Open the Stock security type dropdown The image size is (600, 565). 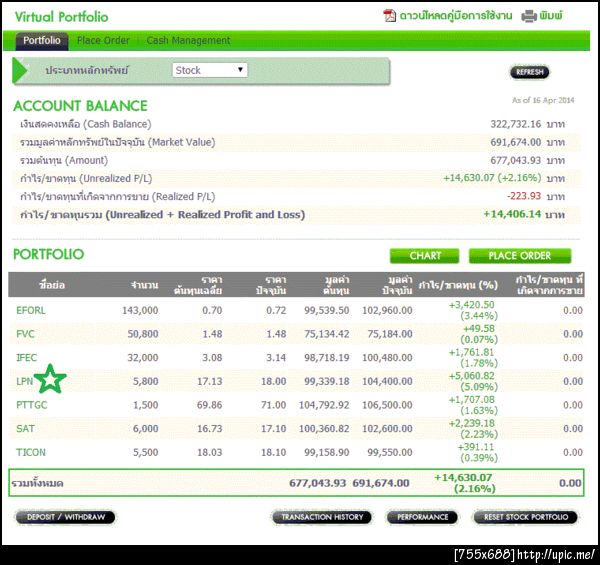(x=210, y=70)
